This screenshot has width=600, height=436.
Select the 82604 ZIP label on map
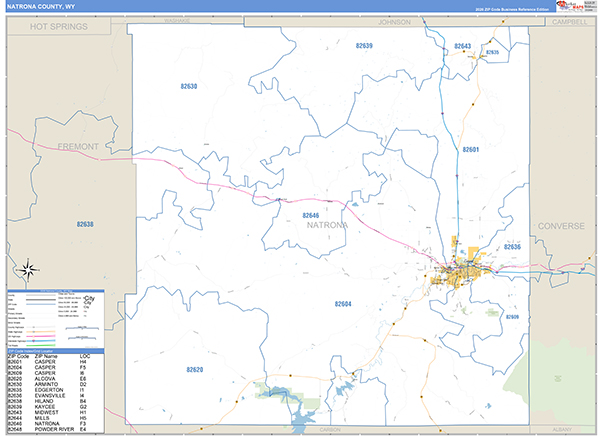343,303
